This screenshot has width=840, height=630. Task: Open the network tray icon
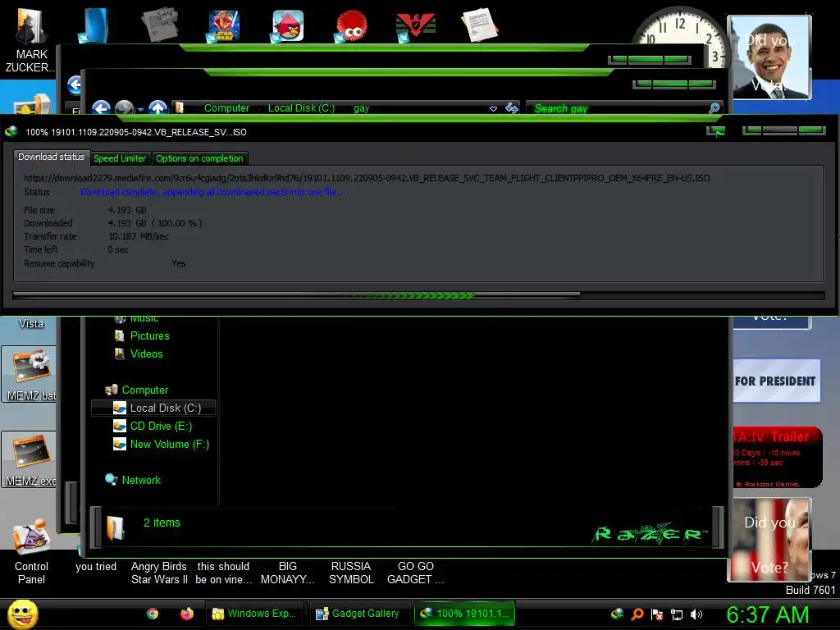677,614
